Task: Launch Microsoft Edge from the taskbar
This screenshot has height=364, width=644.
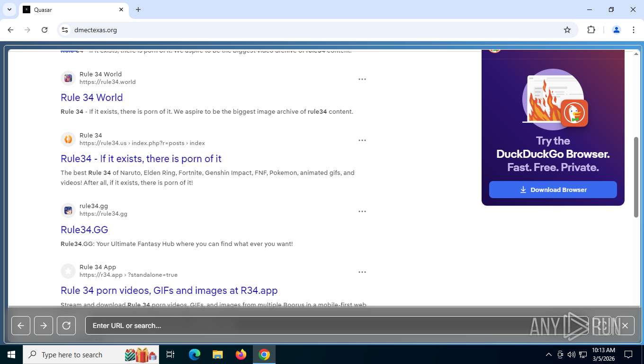Action: click(195, 355)
